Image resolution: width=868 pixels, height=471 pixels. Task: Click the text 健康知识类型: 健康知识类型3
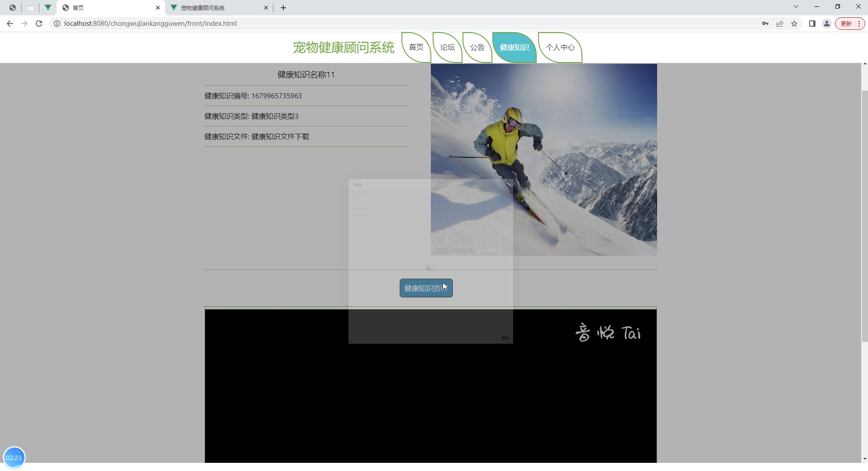tap(251, 116)
